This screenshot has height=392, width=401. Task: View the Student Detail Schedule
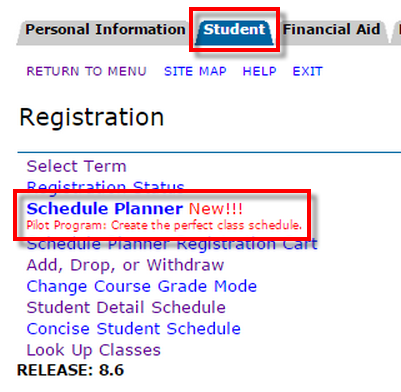[x=126, y=307]
